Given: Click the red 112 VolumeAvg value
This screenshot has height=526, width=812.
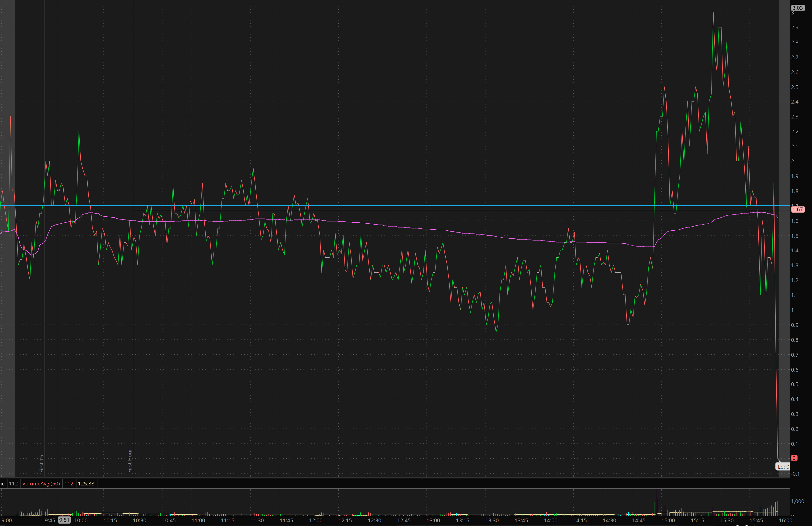Looking at the screenshot, I should pos(69,483).
